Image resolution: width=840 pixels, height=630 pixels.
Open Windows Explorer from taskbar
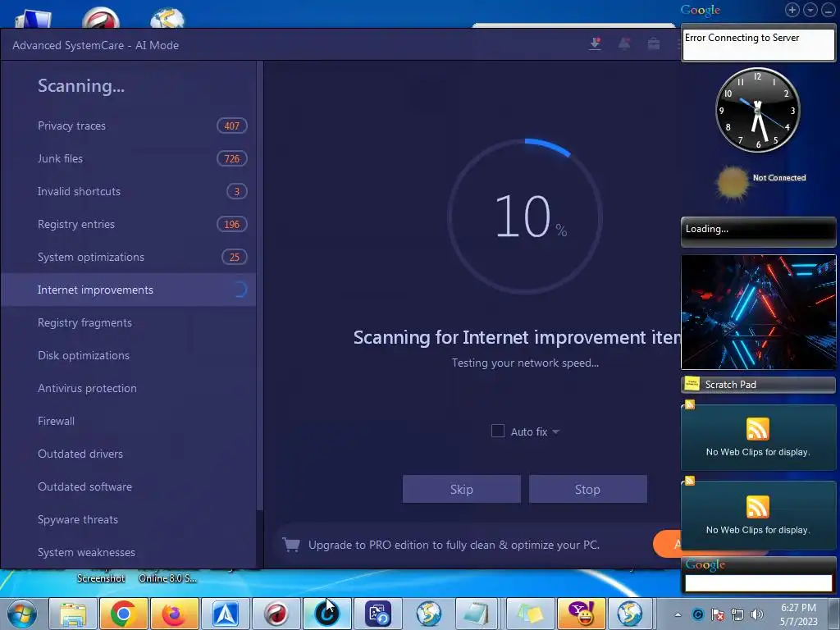(x=73, y=614)
